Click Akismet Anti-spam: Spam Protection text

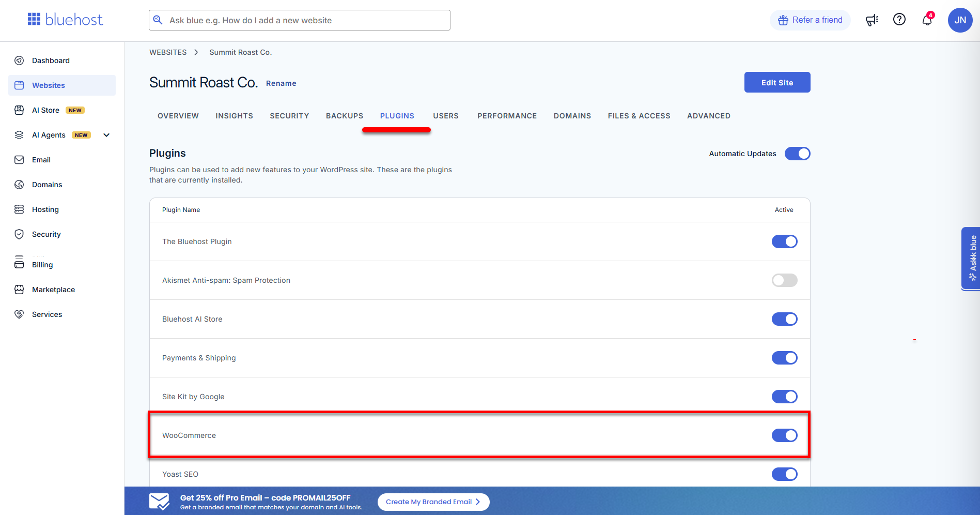tap(226, 280)
